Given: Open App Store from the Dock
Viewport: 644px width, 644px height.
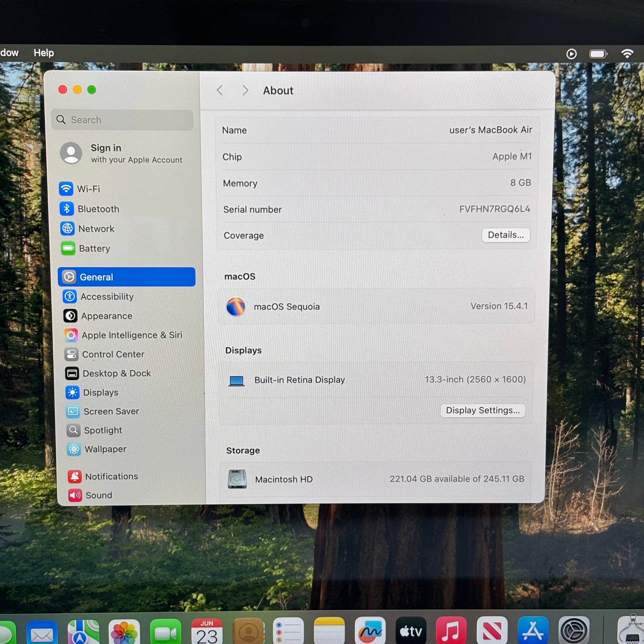Looking at the screenshot, I should [x=533, y=630].
